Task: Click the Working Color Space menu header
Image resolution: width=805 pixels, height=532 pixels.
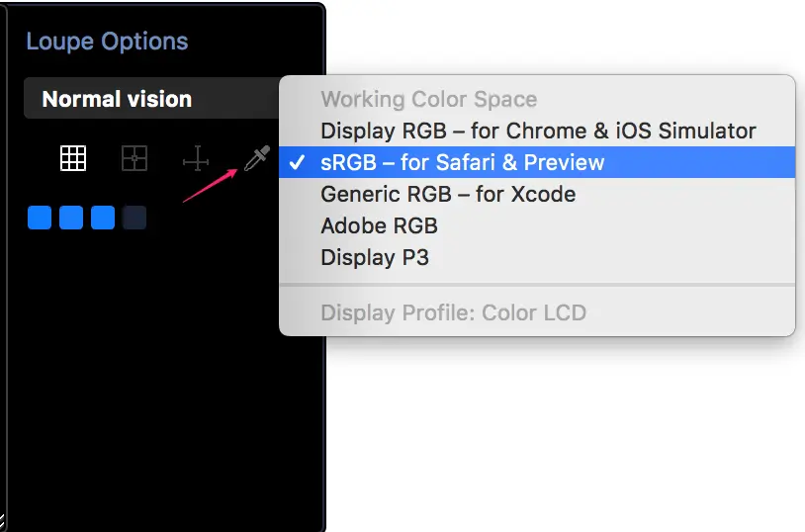Action: click(428, 99)
